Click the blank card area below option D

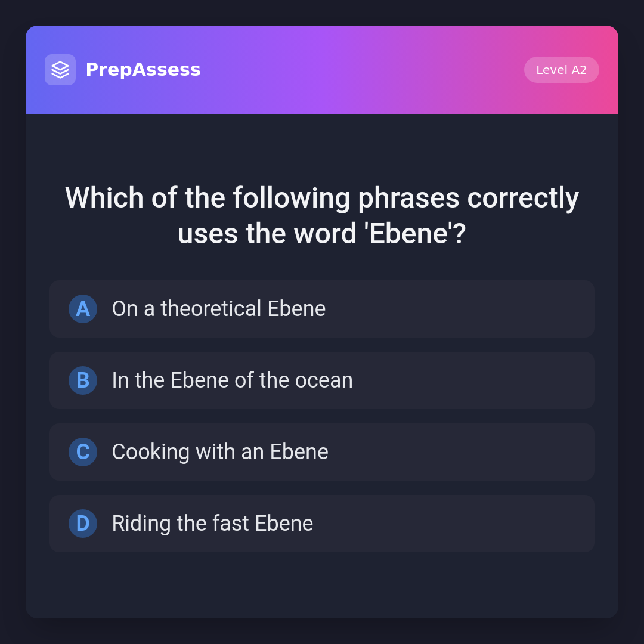click(x=322, y=586)
